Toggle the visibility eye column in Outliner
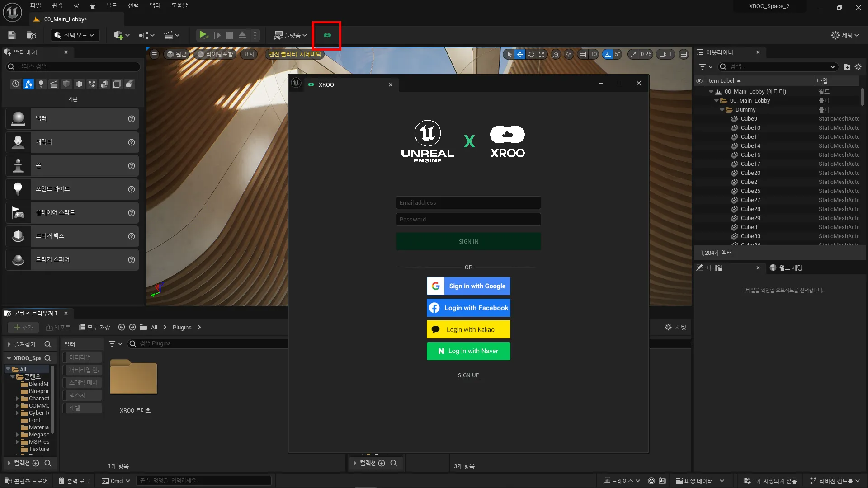The height and width of the screenshot is (488, 868). point(699,81)
